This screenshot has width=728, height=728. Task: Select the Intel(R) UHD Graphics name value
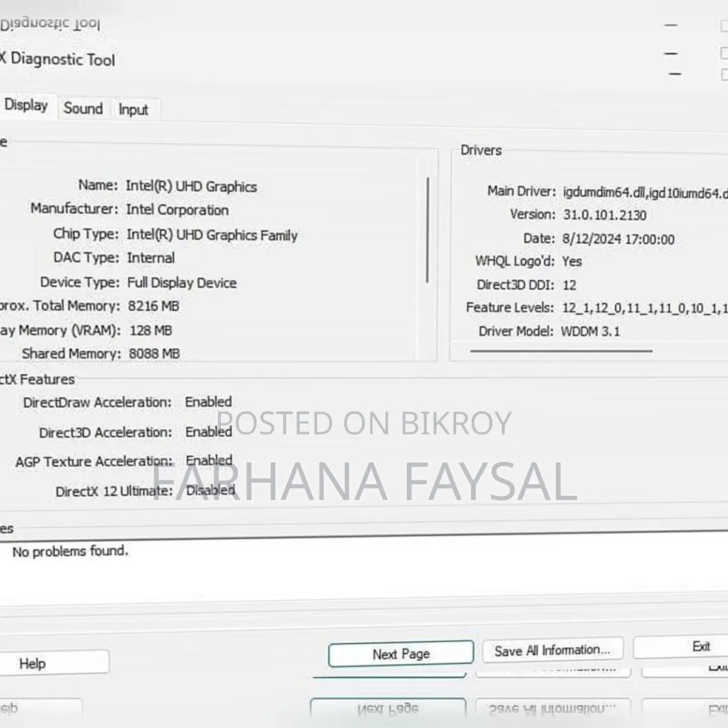coord(191,186)
